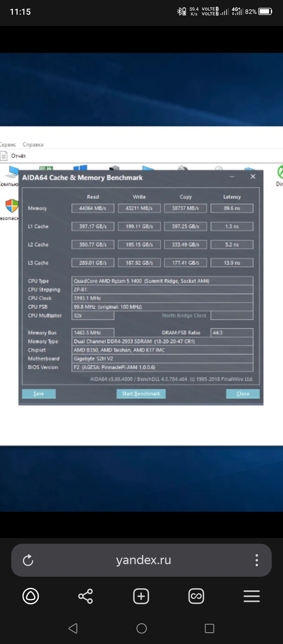Viewport: 283px width, 644px height.
Task: Click the L2 Cache Copy value 333.49 GB/s
Action: pyautogui.click(x=186, y=245)
